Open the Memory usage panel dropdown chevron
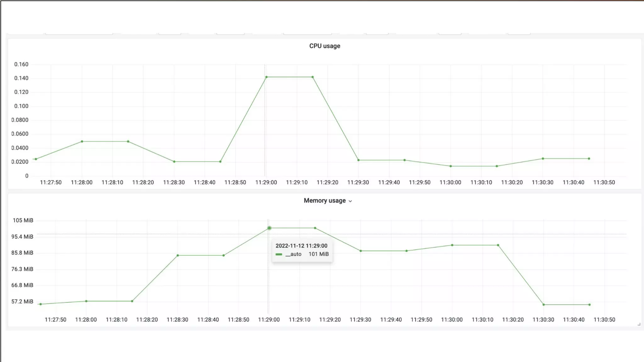The image size is (644, 362). coord(350,201)
